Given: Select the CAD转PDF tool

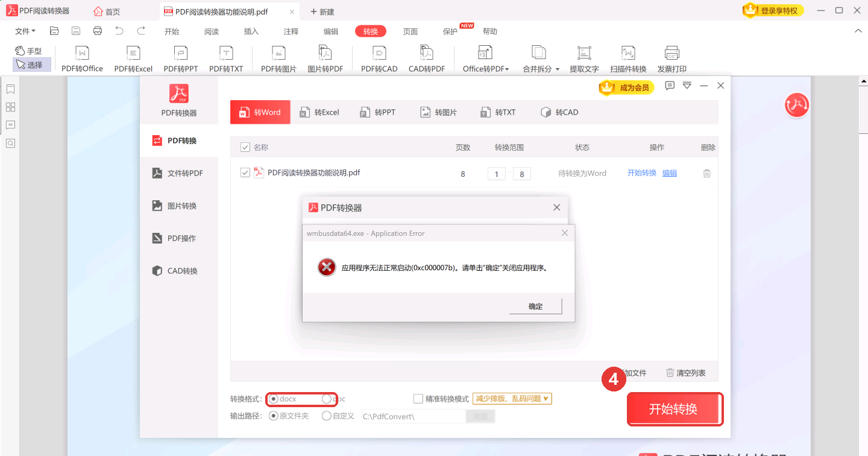Looking at the screenshot, I should click(427, 59).
